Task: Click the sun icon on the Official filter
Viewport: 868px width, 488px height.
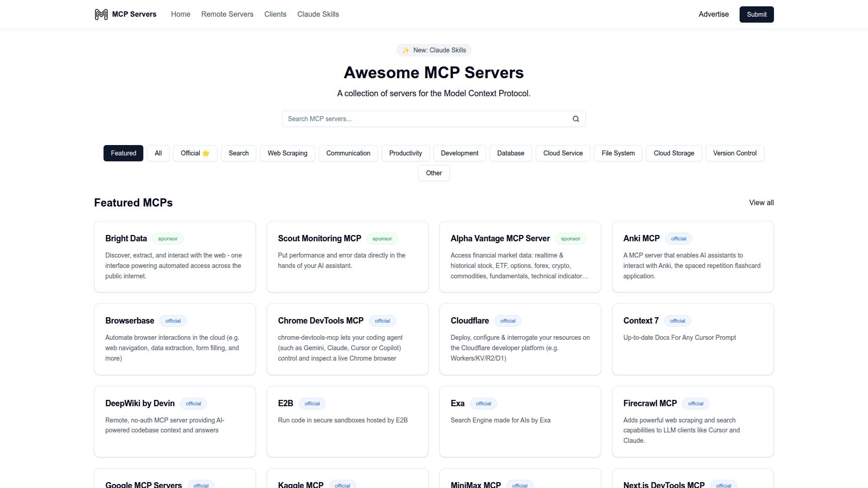Action: click(x=206, y=153)
